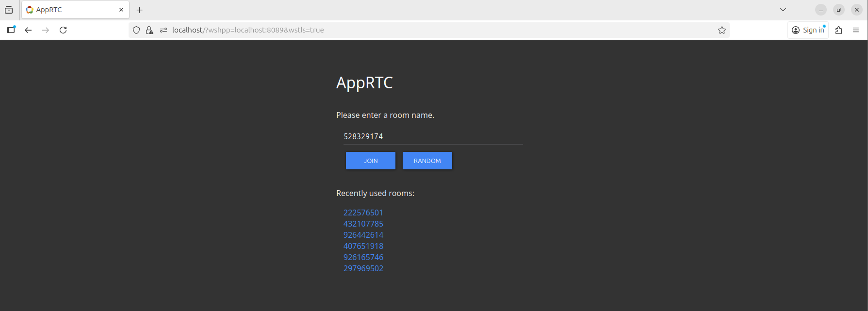Click the reload page icon
The height and width of the screenshot is (311, 868).
(x=63, y=30)
